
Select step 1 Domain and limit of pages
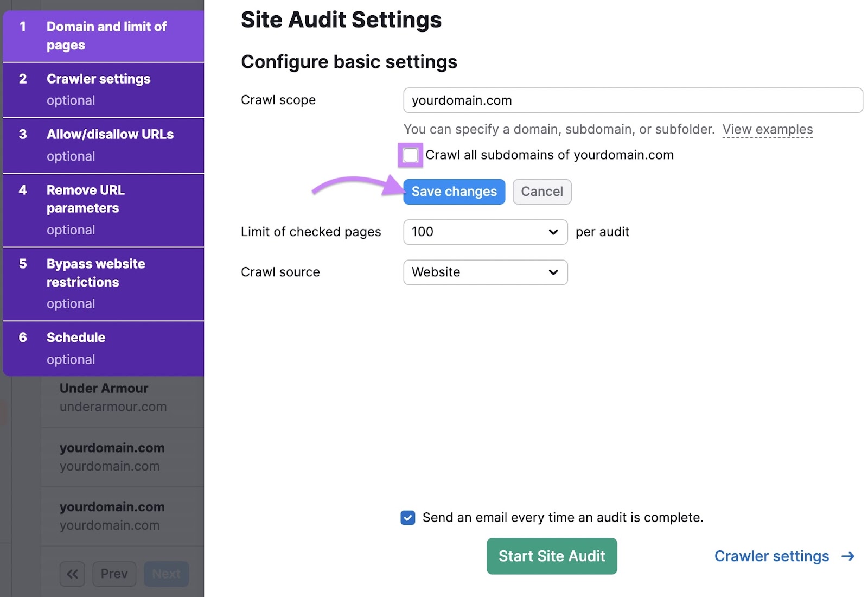tap(103, 35)
